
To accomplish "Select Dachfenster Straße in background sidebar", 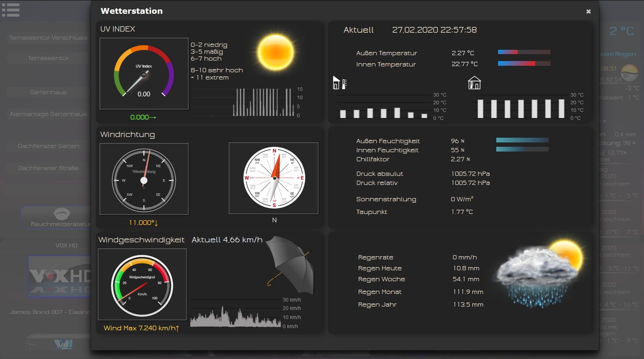I will tap(48, 168).
